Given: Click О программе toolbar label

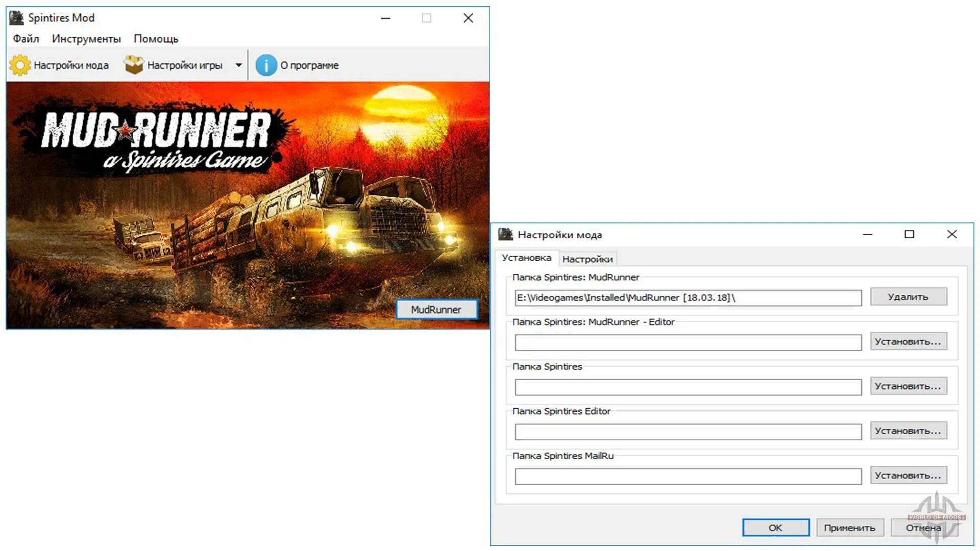Looking at the screenshot, I should (309, 65).
